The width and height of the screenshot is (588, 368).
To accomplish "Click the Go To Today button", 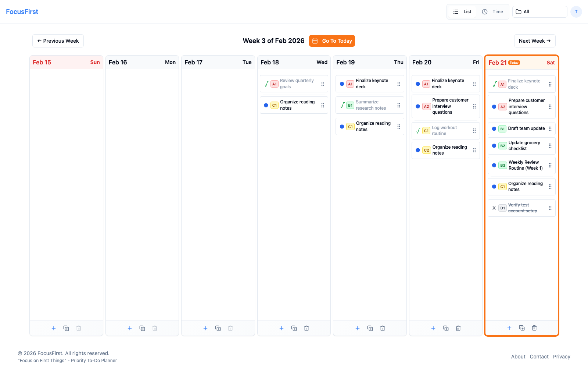I will [x=332, y=41].
